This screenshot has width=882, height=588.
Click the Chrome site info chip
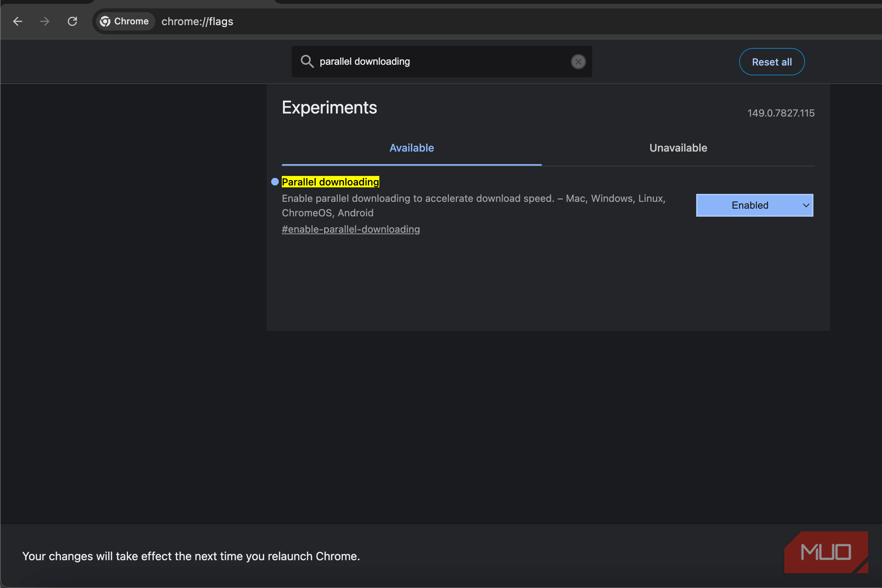125,21
